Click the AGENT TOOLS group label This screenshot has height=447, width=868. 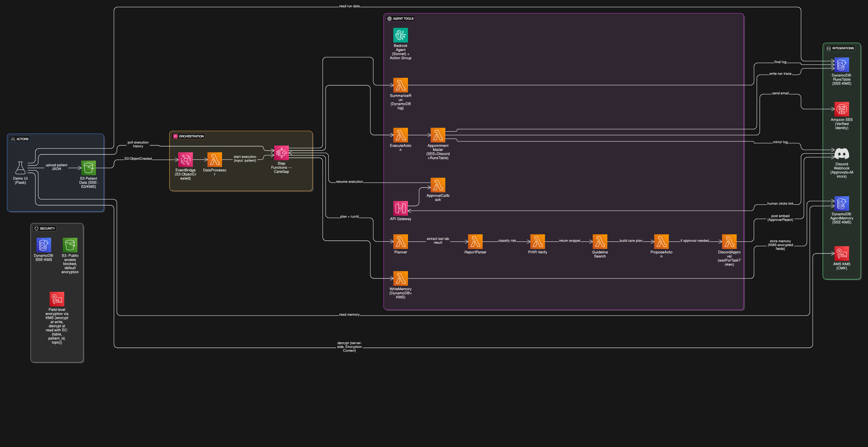point(403,18)
